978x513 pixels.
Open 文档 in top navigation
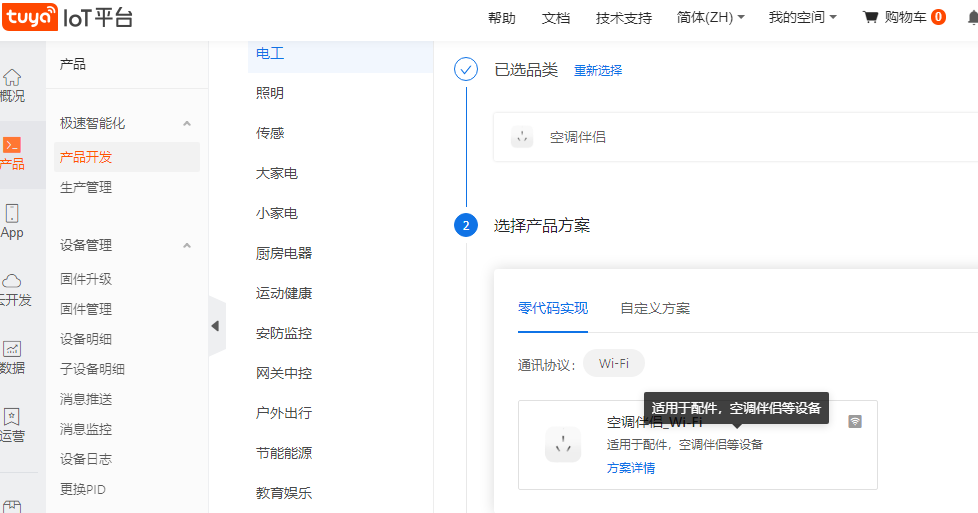pos(556,18)
